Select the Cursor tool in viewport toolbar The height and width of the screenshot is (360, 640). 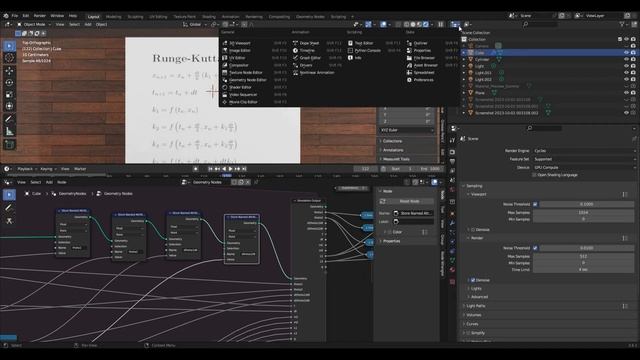coord(9,58)
